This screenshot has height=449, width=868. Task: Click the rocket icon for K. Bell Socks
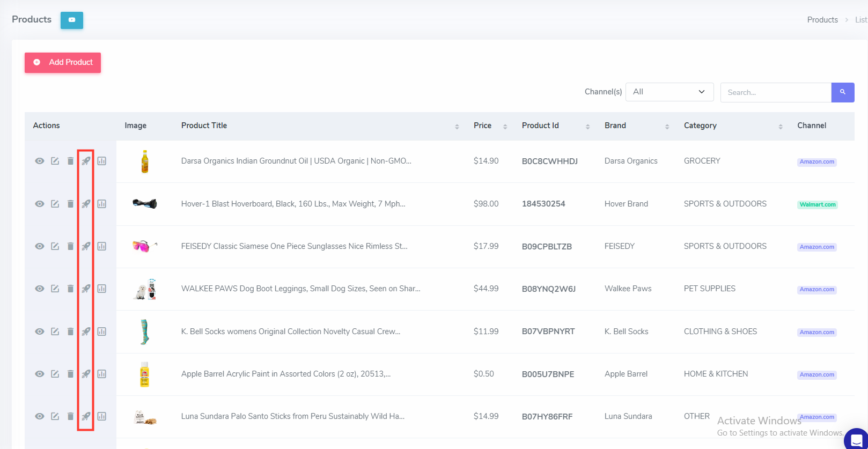pyautogui.click(x=86, y=332)
